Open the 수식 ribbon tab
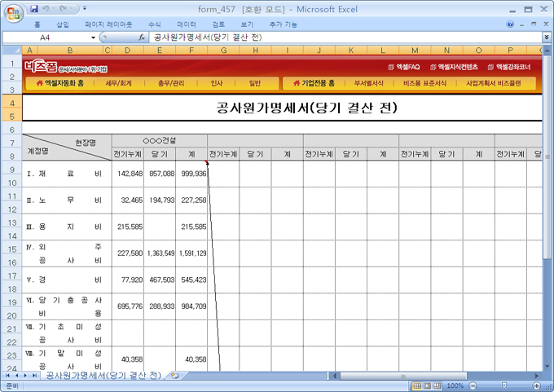The image size is (554, 392). click(x=155, y=24)
